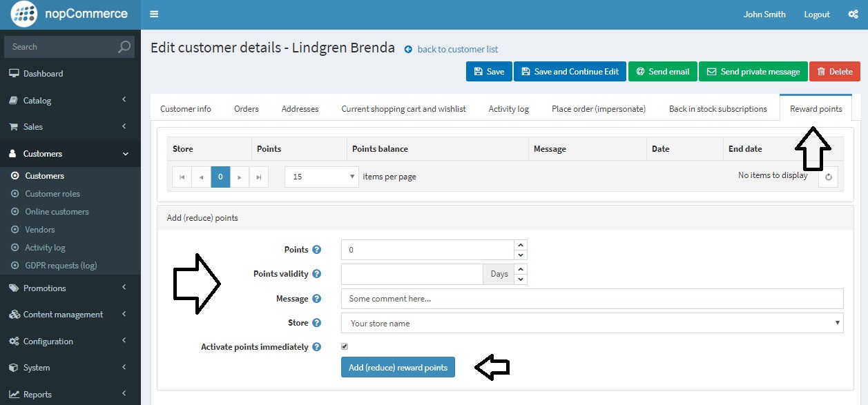Open the Addresses tab

(x=300, y=109)
